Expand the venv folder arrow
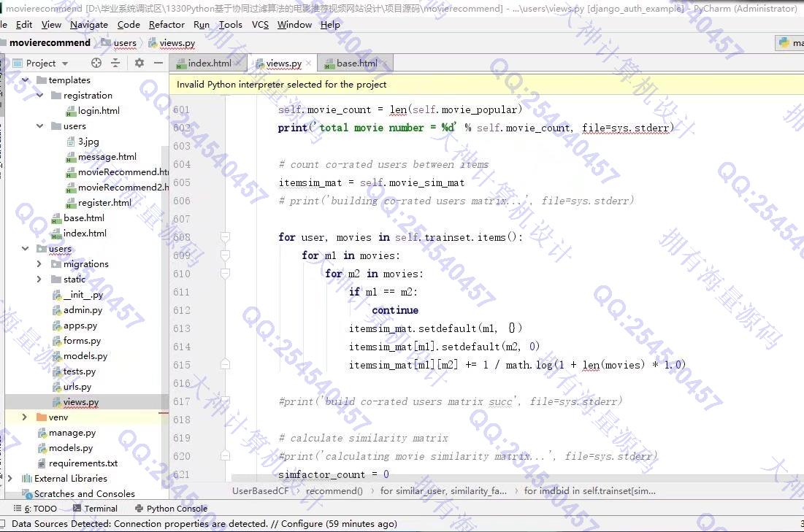 [25, 417]
